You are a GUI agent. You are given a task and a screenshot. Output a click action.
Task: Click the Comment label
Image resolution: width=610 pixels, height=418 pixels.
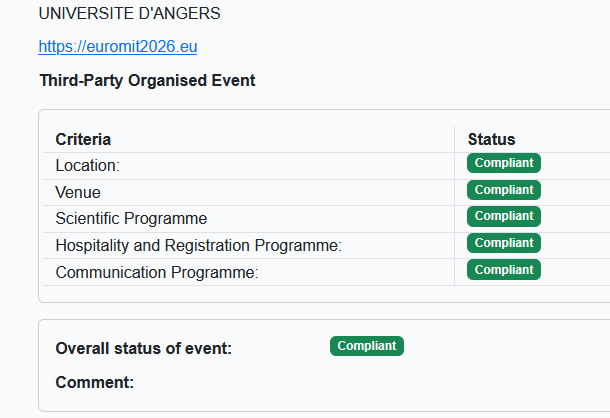pos(94,382)
